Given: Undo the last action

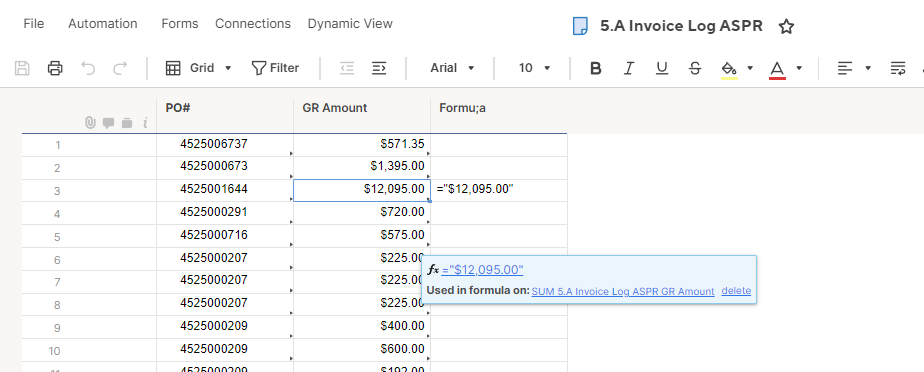Looking at the screenshot, I should [88, 68].
